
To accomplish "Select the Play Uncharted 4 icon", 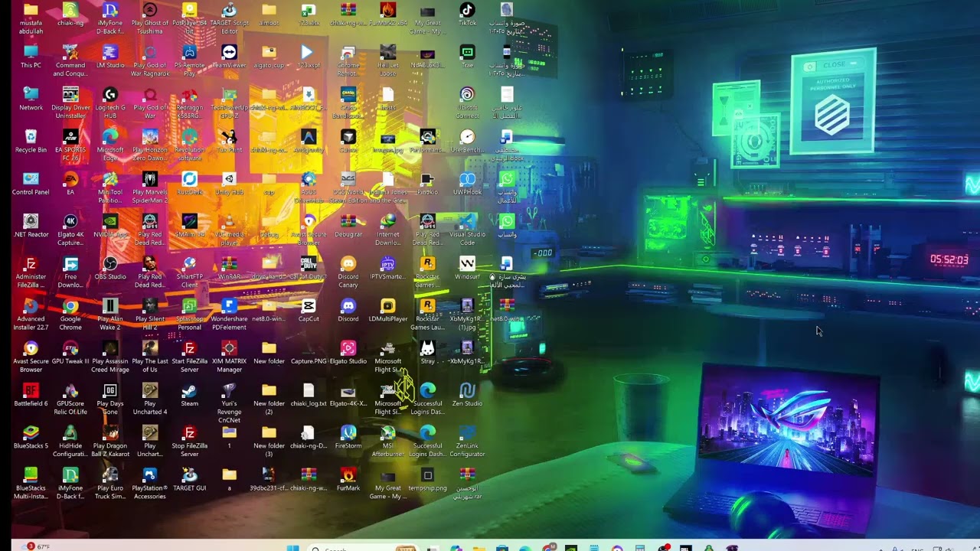I will tap(150, 399).
